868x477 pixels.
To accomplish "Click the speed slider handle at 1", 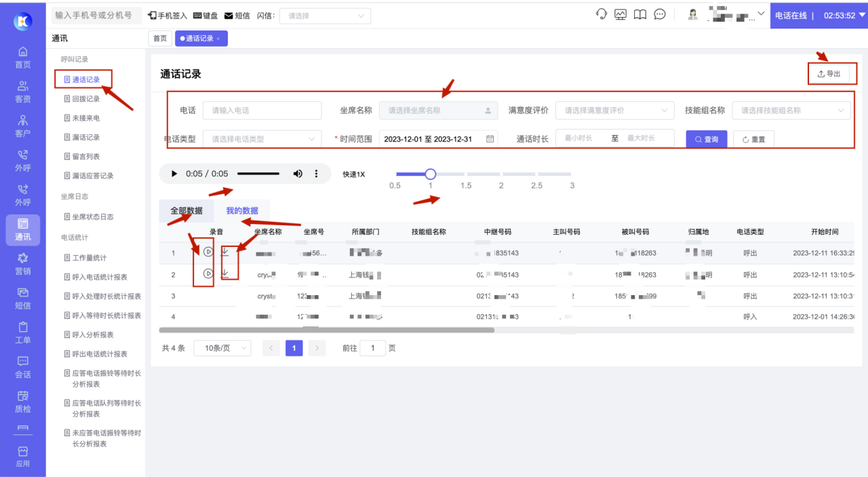I will [x=430, y=174].
